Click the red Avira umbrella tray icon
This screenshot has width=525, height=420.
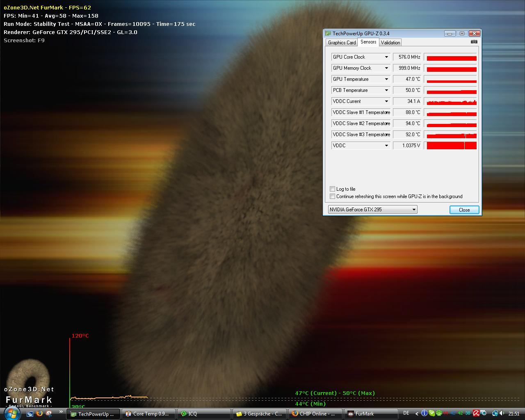tap(476, 413)
